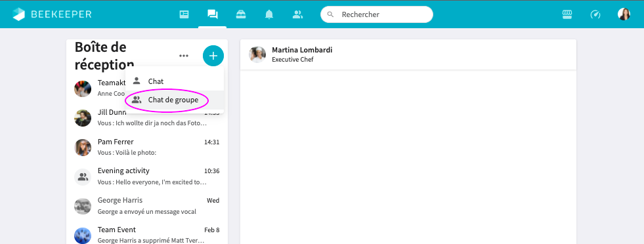Screen dimensions: 644x244
Task: Open Martina Lombardi's profile name
Action: tap(302, 50)
